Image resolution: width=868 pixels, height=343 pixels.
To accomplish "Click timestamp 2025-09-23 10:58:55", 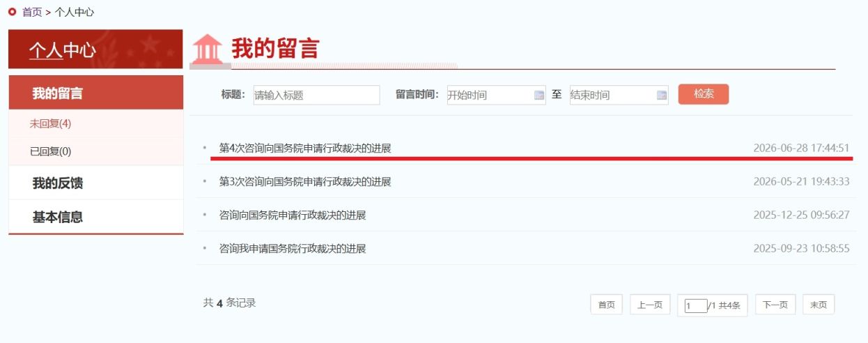I will pyautogui.click(x=801, y=249).
